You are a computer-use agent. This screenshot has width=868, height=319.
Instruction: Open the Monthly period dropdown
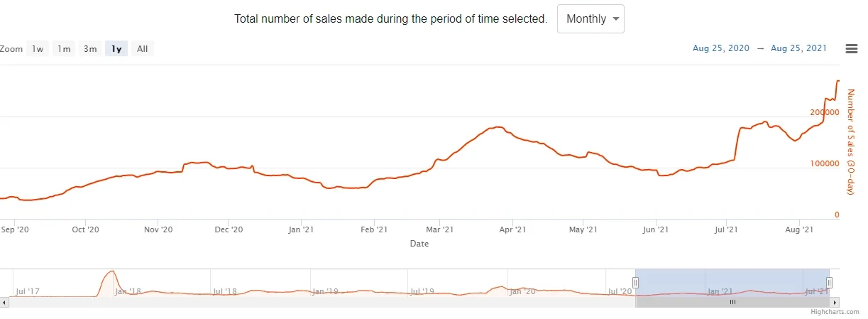point(590,19)
